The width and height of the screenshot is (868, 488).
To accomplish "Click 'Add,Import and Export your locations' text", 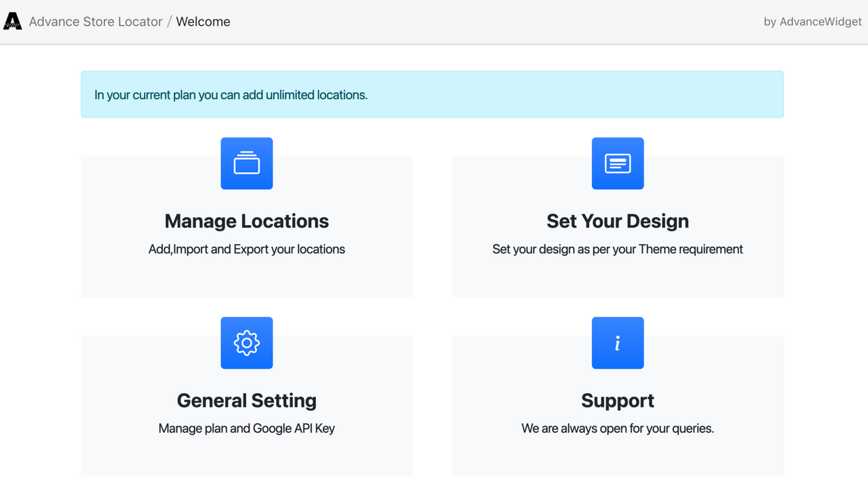I will (247, 249).
